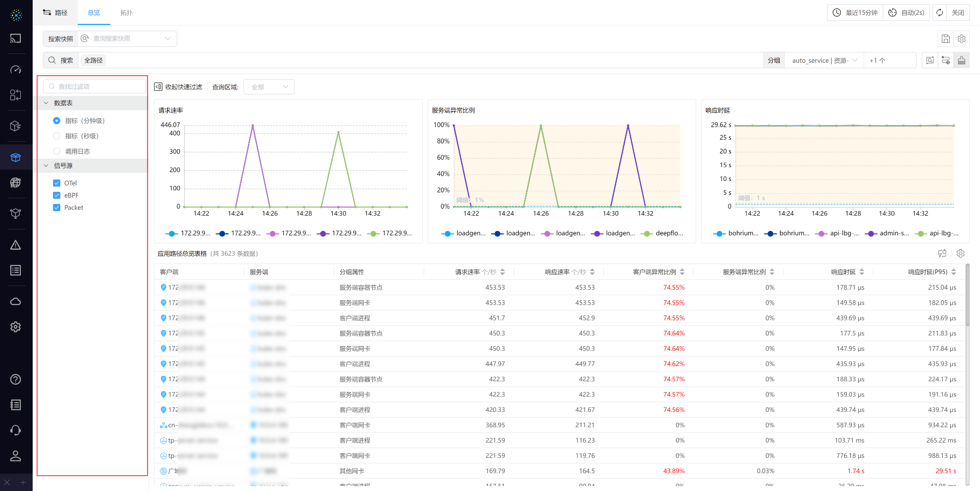Image resolution: width=980 pixels, height=491 pixels.
Task: Click the refresh icon in top bar
Action: 939,13
